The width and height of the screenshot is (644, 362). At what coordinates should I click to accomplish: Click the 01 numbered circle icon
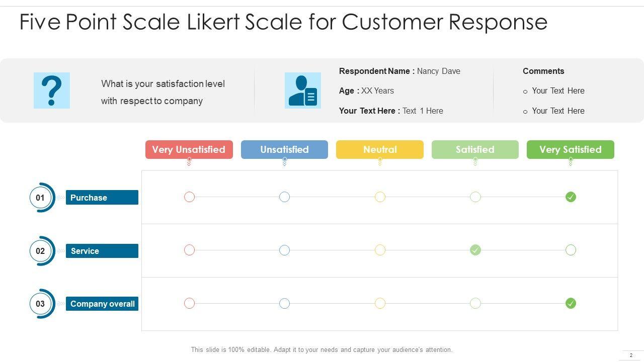40,198
